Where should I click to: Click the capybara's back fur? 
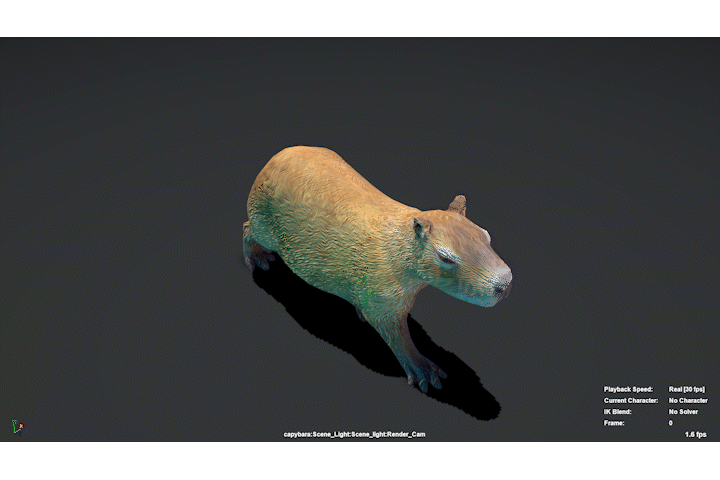[x=321, y=184]
